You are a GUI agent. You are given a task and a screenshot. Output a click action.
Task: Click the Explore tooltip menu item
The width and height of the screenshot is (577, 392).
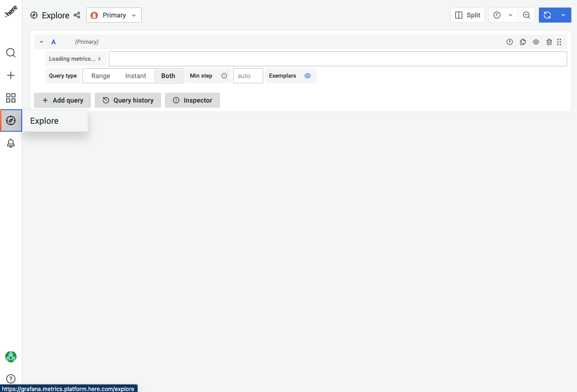(55, 121)
